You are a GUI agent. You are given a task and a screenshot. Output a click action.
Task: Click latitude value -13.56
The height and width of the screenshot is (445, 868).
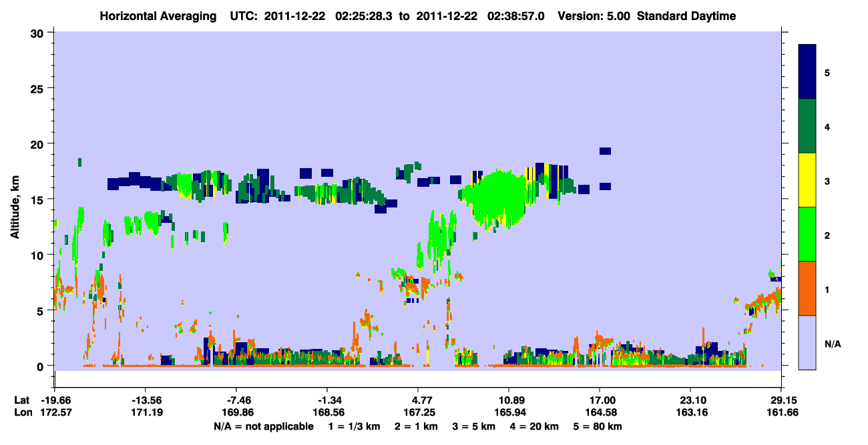pyautogui.click(x=146, y=400)
